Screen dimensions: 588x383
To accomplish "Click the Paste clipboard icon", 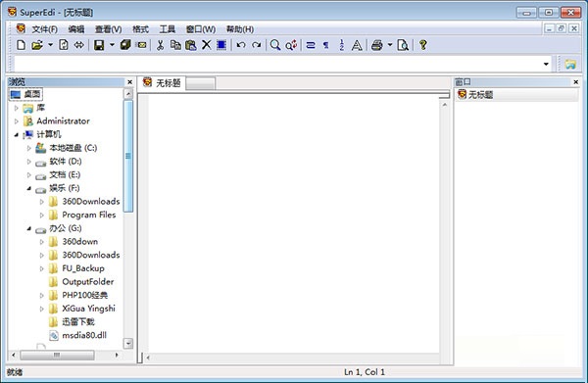I will click(191, 45).
